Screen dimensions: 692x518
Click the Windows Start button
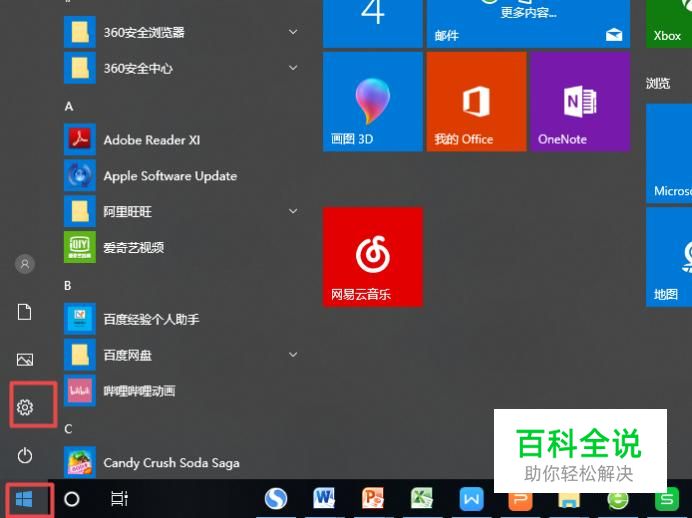point(24,499)
